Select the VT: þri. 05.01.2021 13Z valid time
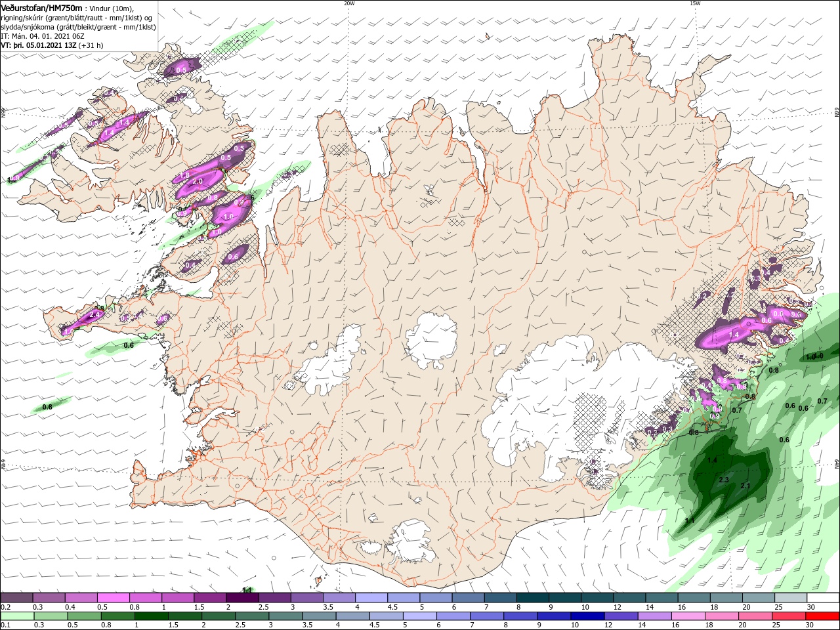The height and width of the screenshot is (630, 840). (x=39, y=46)
